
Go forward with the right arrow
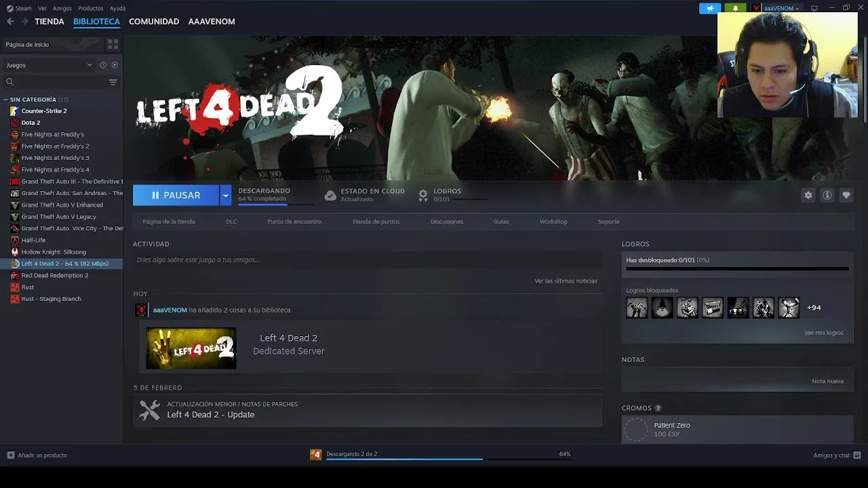(24, 22)
